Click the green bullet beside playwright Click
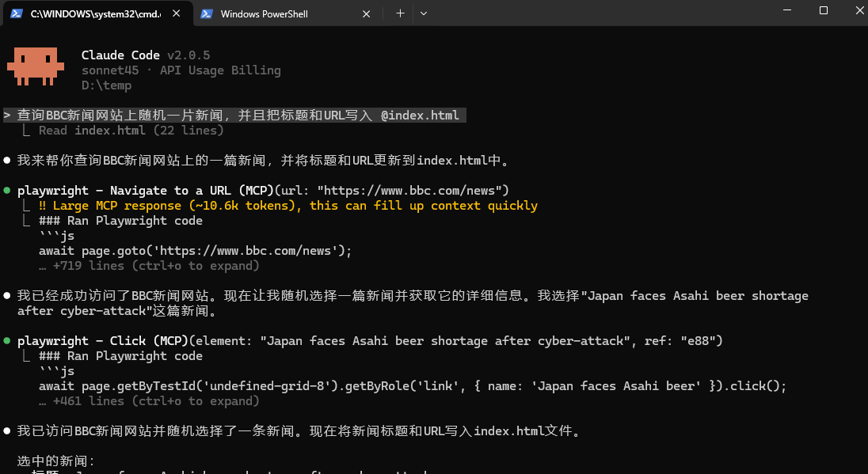 click(x=7, y=341)
